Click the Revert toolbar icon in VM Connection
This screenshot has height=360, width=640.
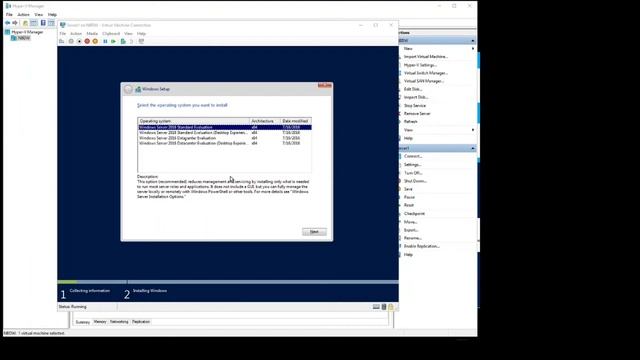131,41
